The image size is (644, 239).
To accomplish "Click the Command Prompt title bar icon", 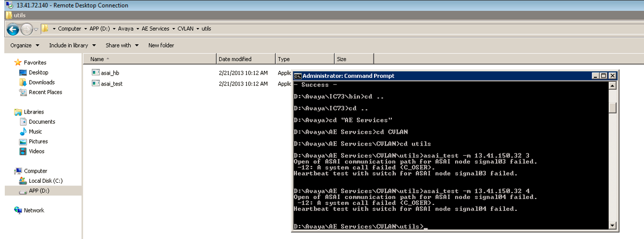I will (x=297, y=76).
